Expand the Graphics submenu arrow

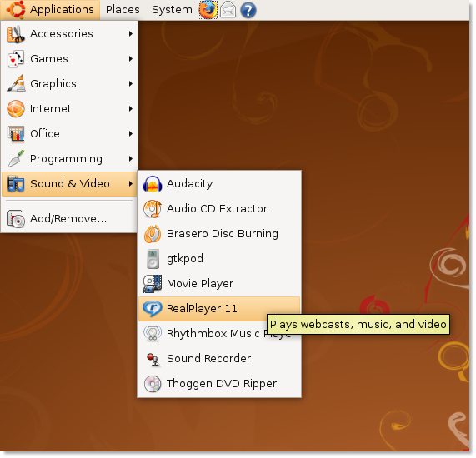[x=131, y=84]
